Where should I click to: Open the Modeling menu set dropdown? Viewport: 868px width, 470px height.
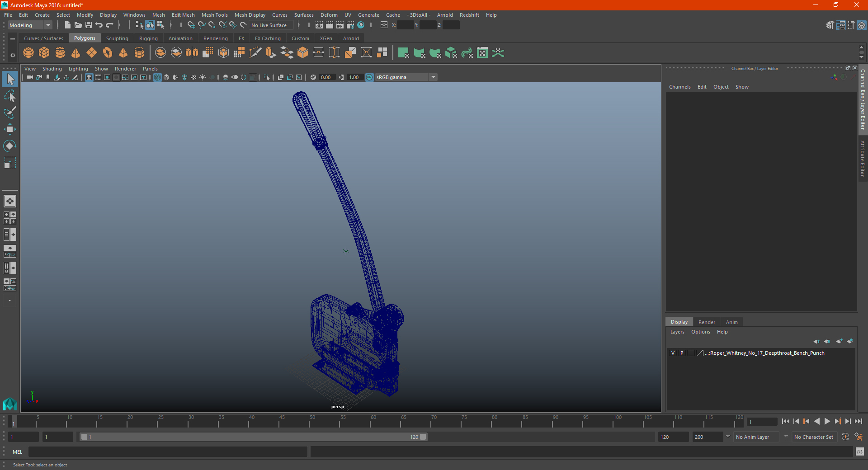pos(30,25)
